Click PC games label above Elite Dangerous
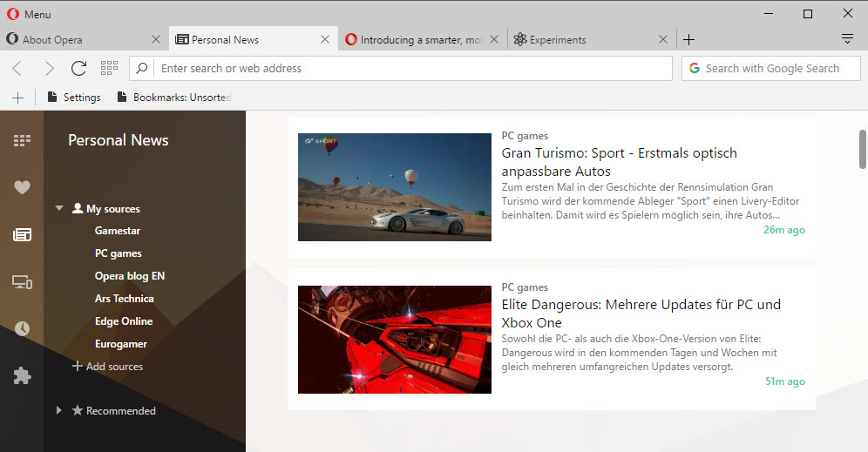 [x=525, y=287]
